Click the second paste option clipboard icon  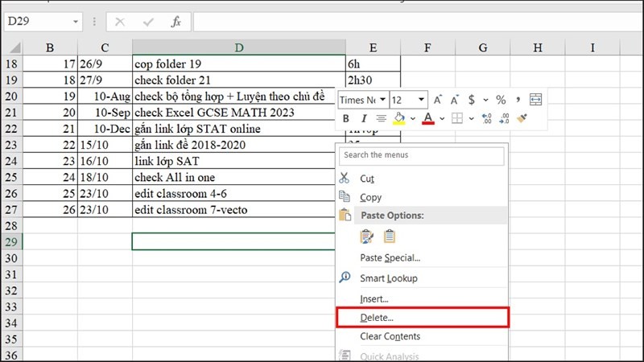(x=389, y=237)
